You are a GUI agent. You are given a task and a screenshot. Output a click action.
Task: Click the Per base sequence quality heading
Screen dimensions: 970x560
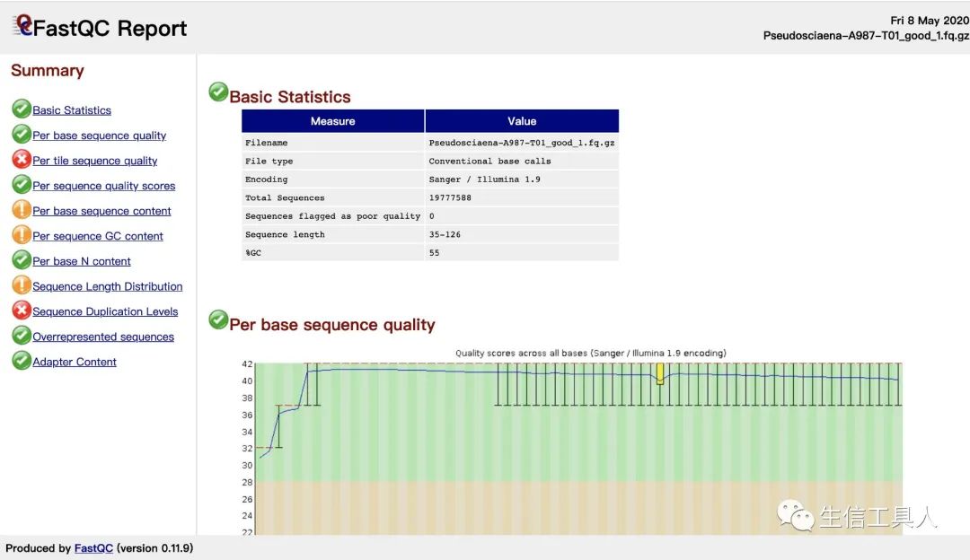[x=332, y=325]
